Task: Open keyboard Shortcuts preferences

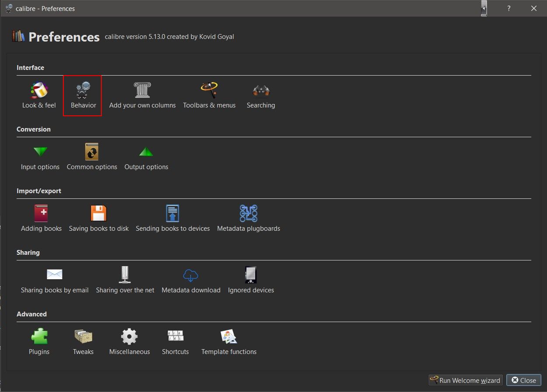Action: pyautogui.click(x=175, y=342)
